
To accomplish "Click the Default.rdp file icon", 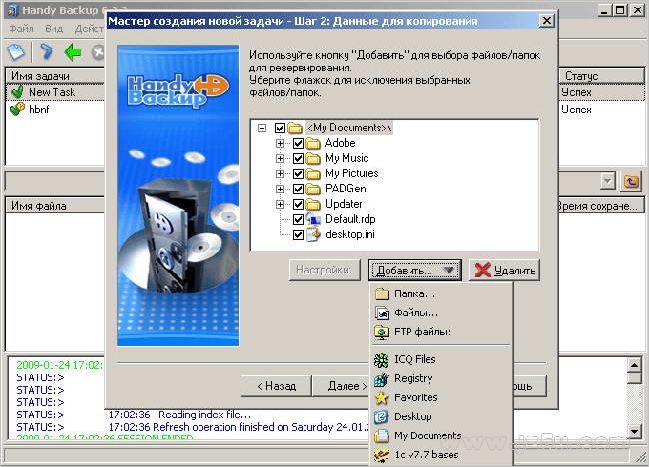I will coord(313,219).
